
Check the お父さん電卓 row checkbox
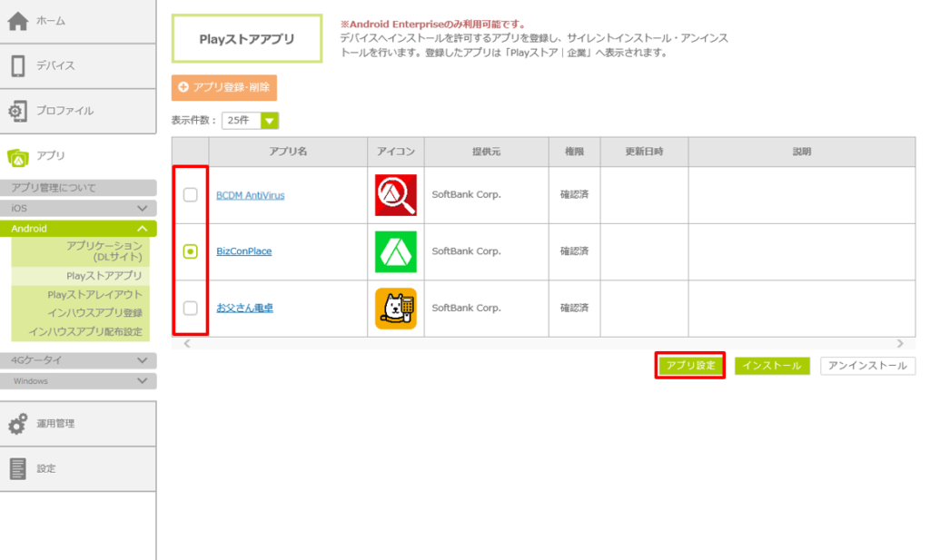(191, 308)
